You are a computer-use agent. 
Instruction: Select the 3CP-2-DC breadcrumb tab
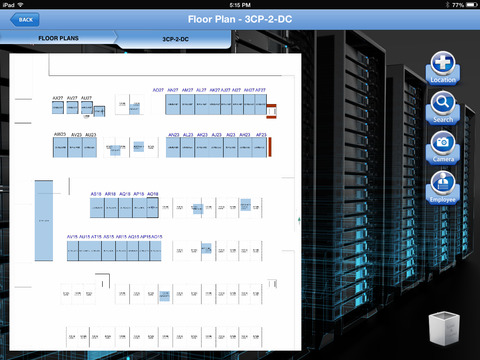[175, 39]
